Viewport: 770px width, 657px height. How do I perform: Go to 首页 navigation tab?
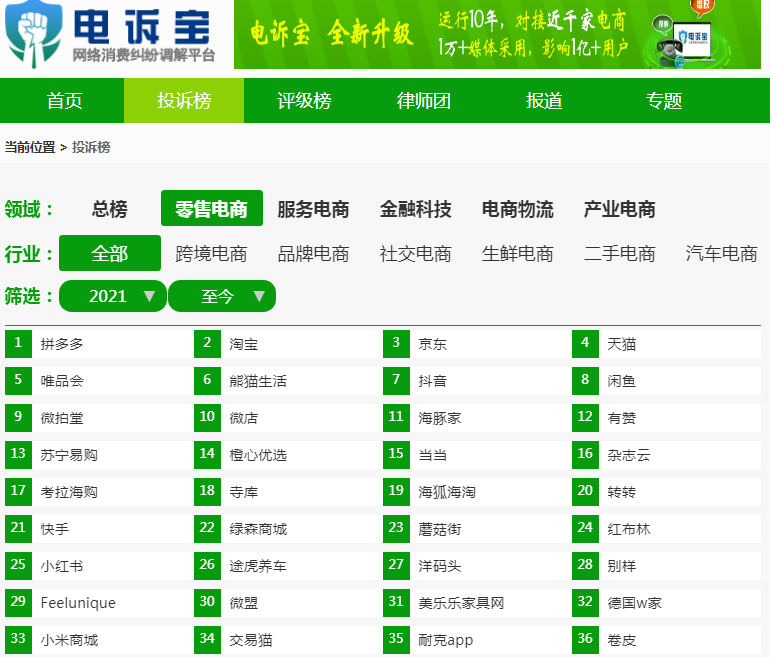coord(64,101)
